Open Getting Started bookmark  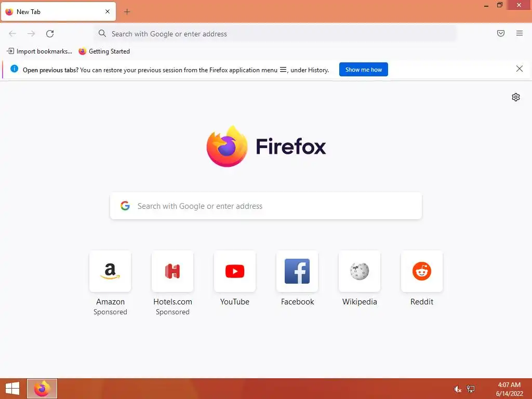point(104,51)
